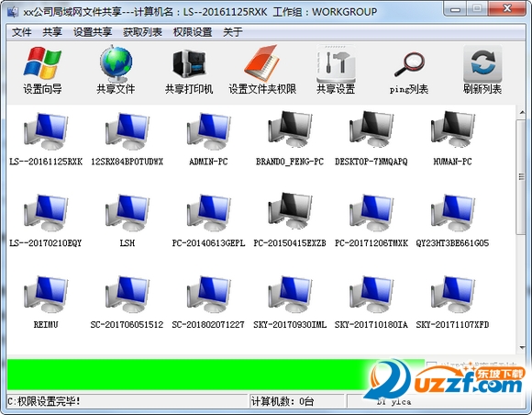The height and width of the screenshot is (415, 532).
Task: Click 刷新列表 refresh icon
Action: [x=482, y=71]
